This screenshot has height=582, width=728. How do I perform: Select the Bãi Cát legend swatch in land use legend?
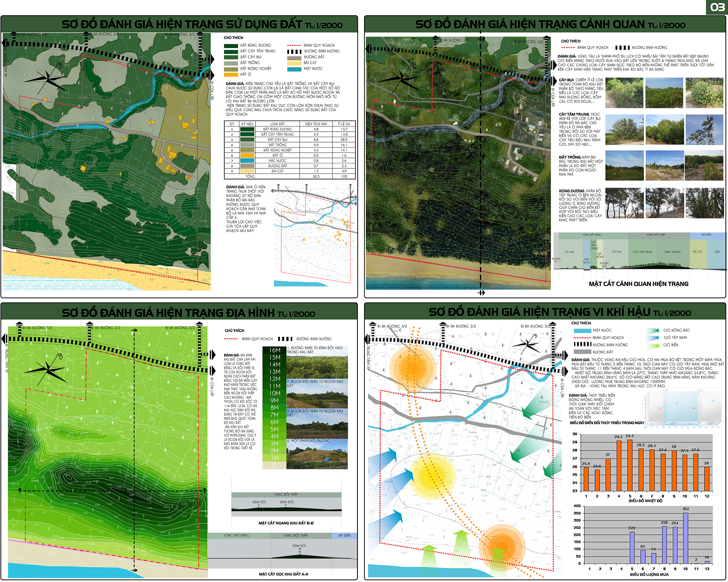click(294, 63)
